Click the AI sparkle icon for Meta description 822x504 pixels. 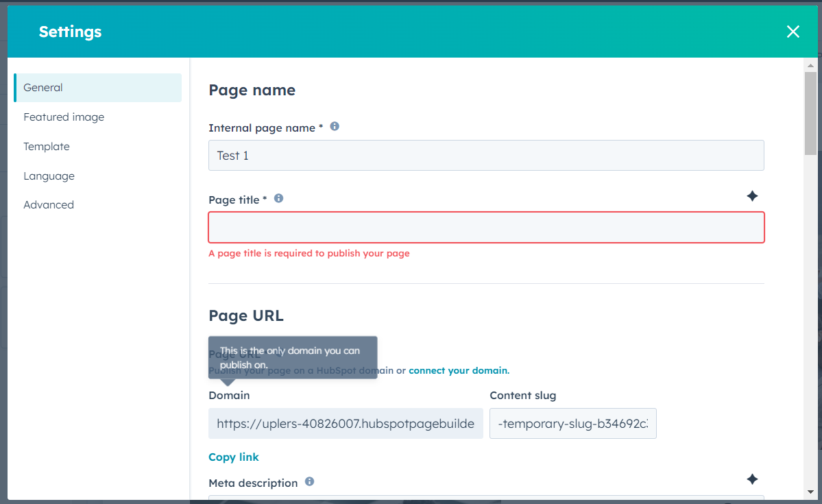tap(752, 479)
